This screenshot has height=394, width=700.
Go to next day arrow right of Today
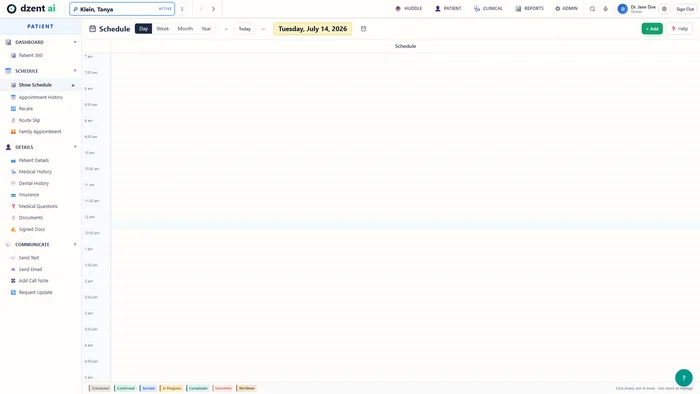pos(263,29)
